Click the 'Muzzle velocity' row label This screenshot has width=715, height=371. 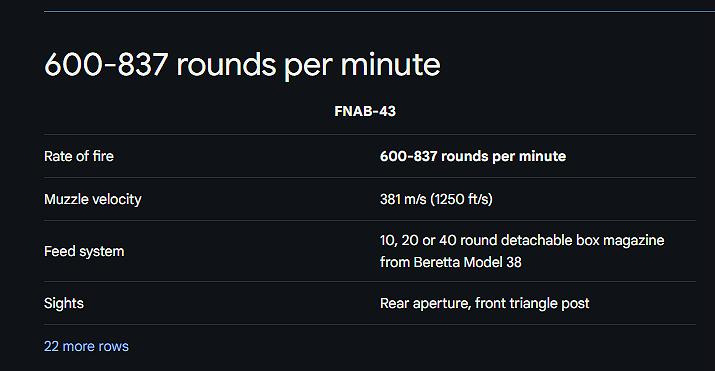93,199
